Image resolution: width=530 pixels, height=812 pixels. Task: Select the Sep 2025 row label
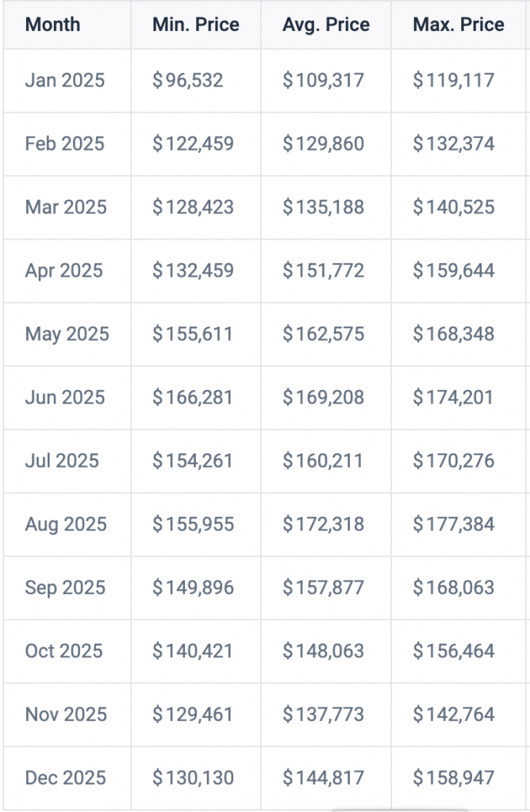pyautogui.click(x=65, y=588)
